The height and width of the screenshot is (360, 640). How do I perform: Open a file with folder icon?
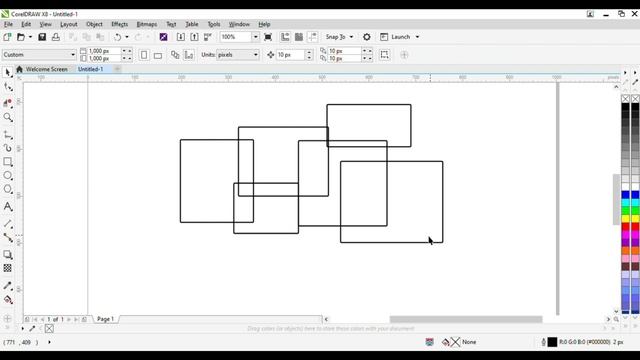tap(21, 37)
